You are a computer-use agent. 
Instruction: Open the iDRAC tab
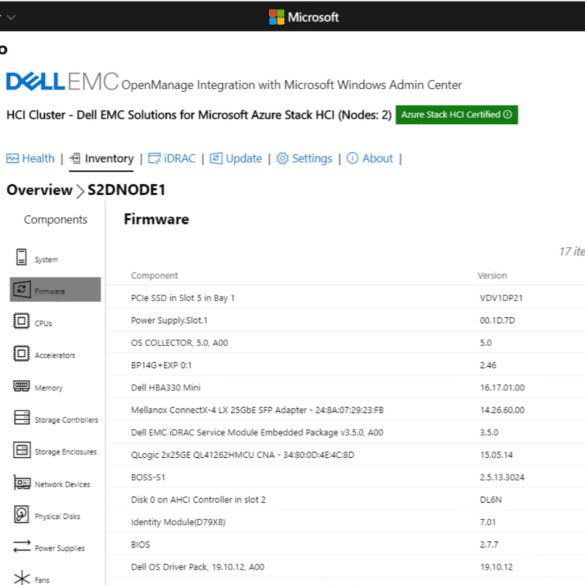pos(172,159)
